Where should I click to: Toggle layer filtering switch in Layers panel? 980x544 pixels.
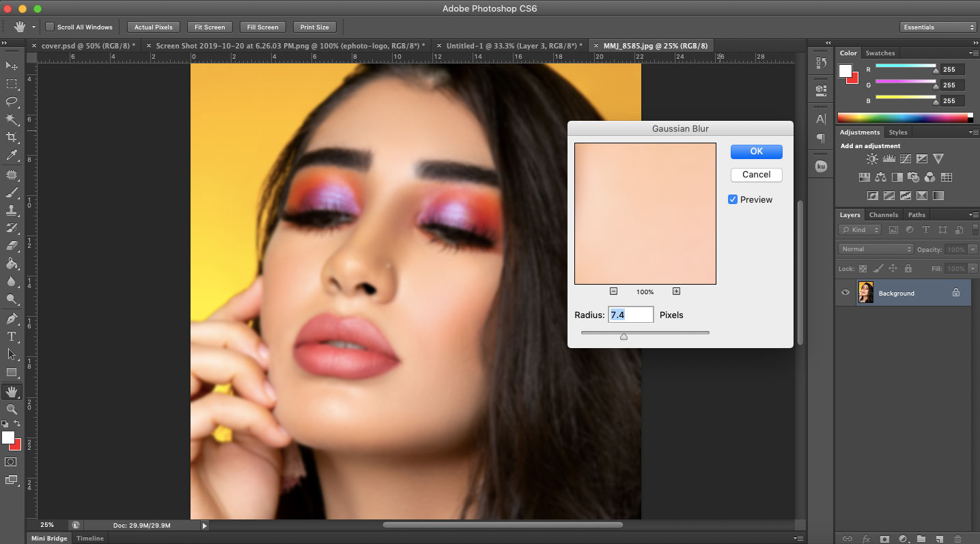point(976,230)
